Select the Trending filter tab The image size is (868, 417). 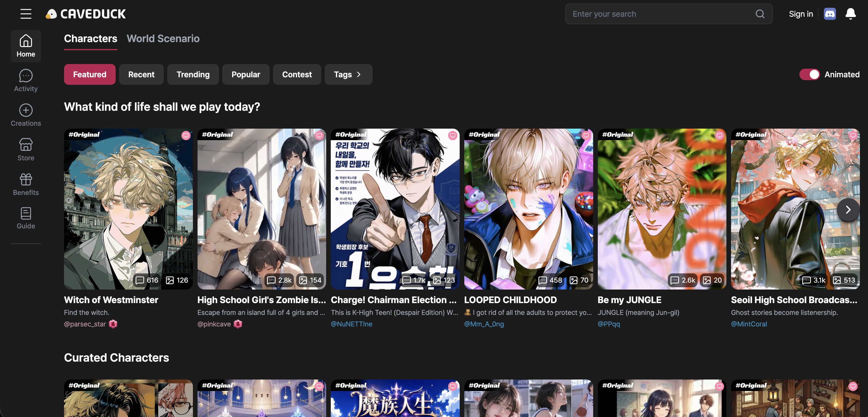[193, 74]
